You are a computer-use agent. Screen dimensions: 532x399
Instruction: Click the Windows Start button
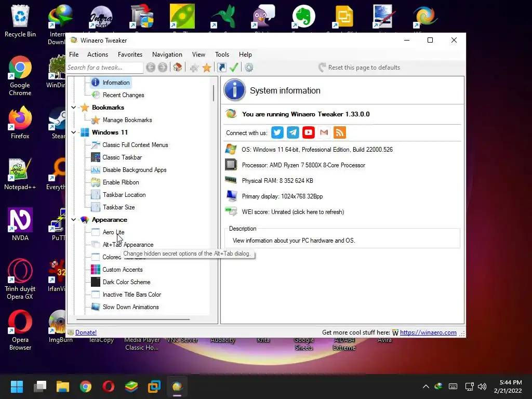(17, 387)
